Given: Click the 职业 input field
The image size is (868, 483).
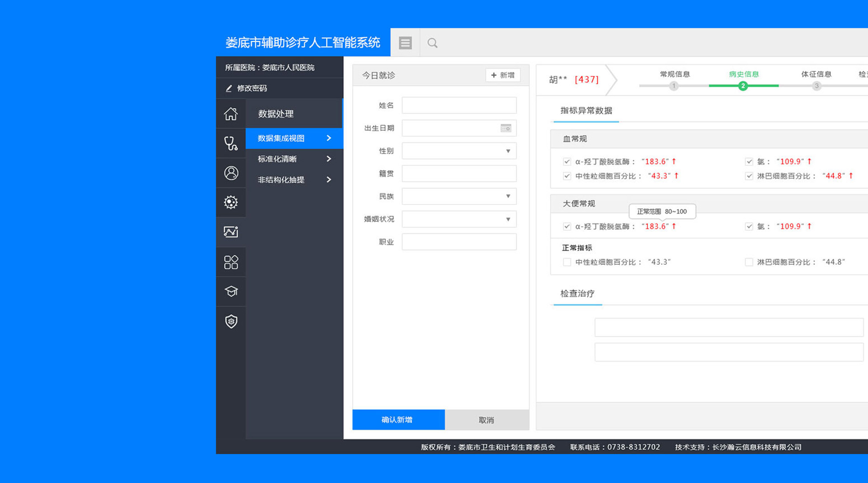Looking at the screenshot, I should [x=459, y=242].
